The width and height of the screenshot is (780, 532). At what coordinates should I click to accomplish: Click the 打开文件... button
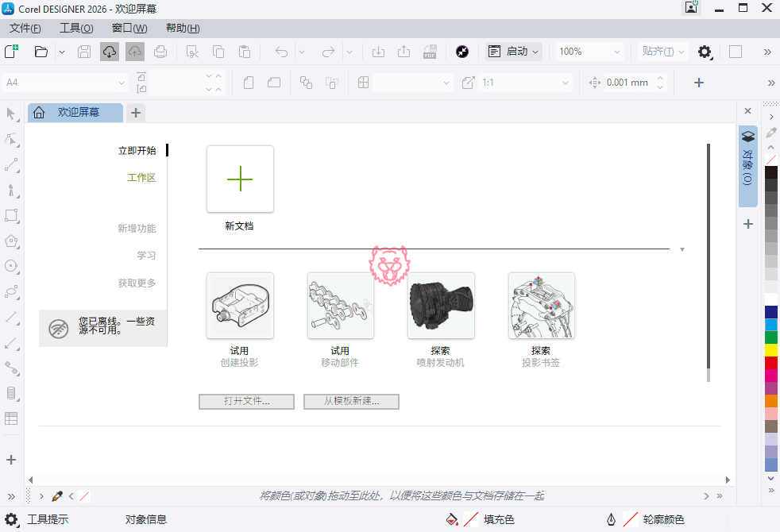246,401
